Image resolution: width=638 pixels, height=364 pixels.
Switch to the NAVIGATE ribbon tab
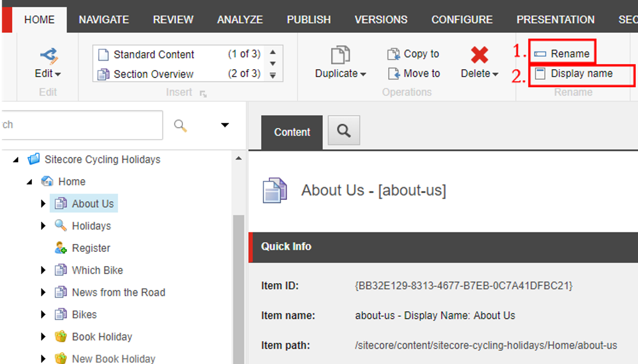pyautogui.click(x=104, y=20)
